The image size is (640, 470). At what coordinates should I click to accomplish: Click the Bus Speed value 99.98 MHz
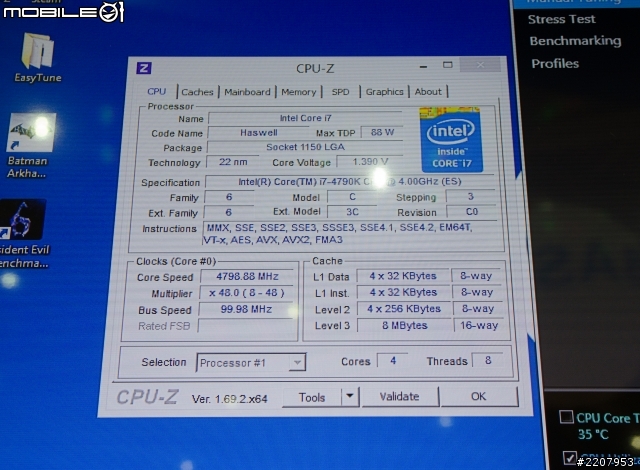point(246,309)
